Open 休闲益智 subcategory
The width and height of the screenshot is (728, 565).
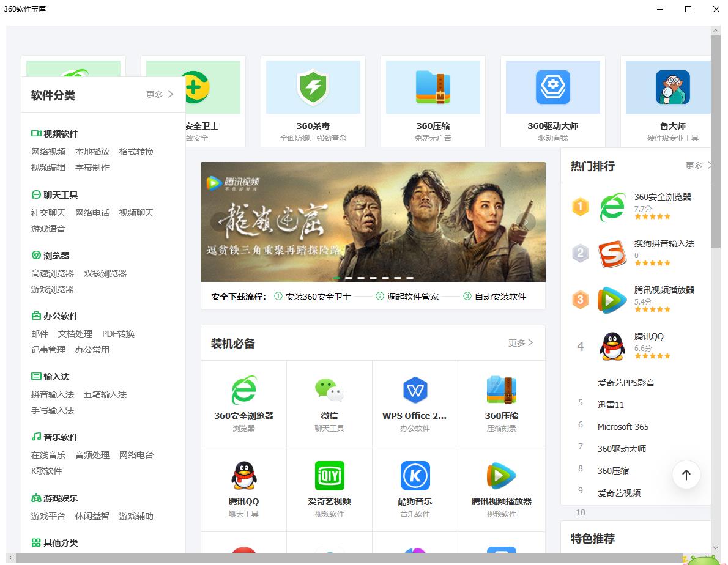(x=92, y=516)
